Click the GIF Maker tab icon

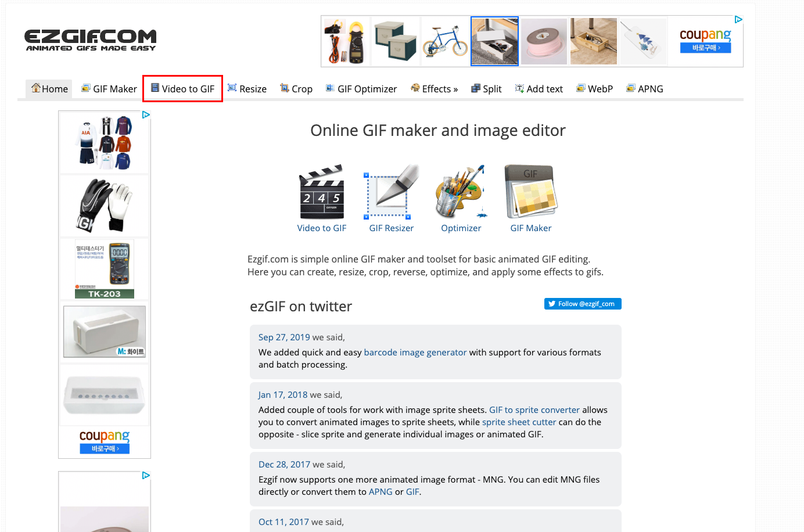click(x=86, y=88)
